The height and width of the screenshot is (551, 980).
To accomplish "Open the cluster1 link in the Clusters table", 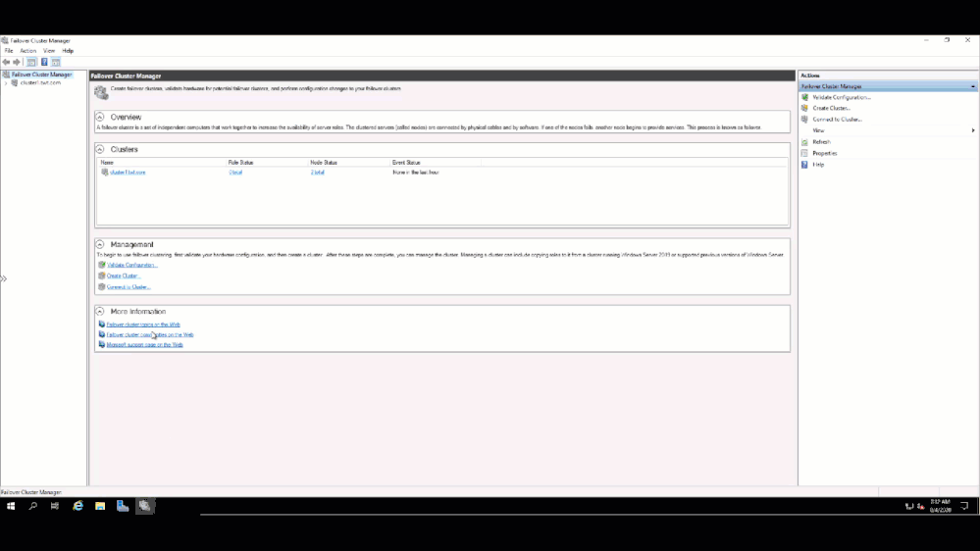I will tap(128, 173).
